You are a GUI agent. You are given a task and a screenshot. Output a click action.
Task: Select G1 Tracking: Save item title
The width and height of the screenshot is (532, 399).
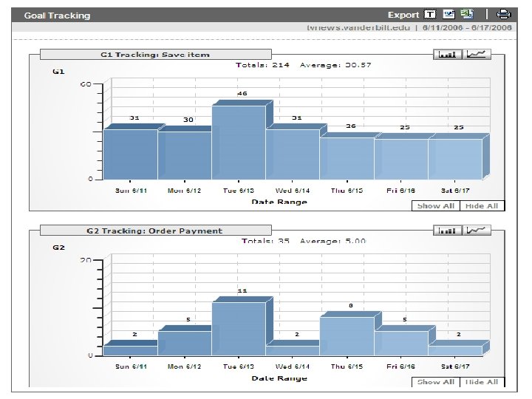(155, 55)
